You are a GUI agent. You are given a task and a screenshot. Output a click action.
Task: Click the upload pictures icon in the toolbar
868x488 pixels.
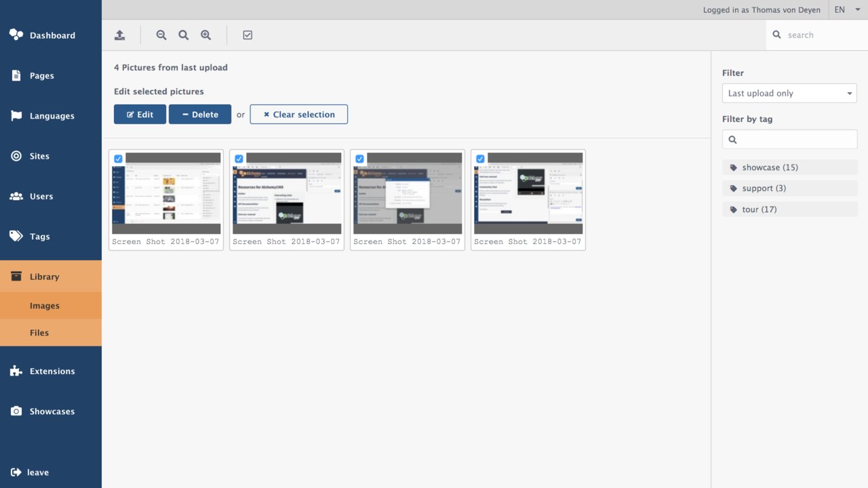120,35
